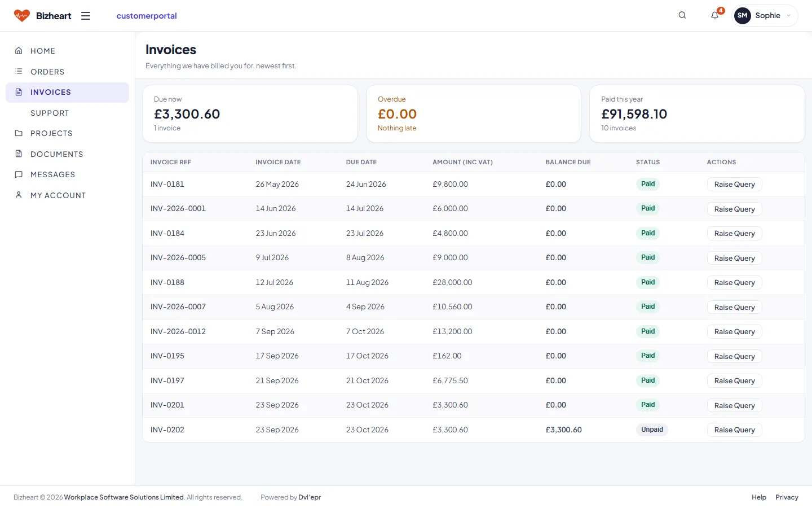Click the Messages chat icon in the sidebar
The image size is (812, 508).
[x=19, y=174]
